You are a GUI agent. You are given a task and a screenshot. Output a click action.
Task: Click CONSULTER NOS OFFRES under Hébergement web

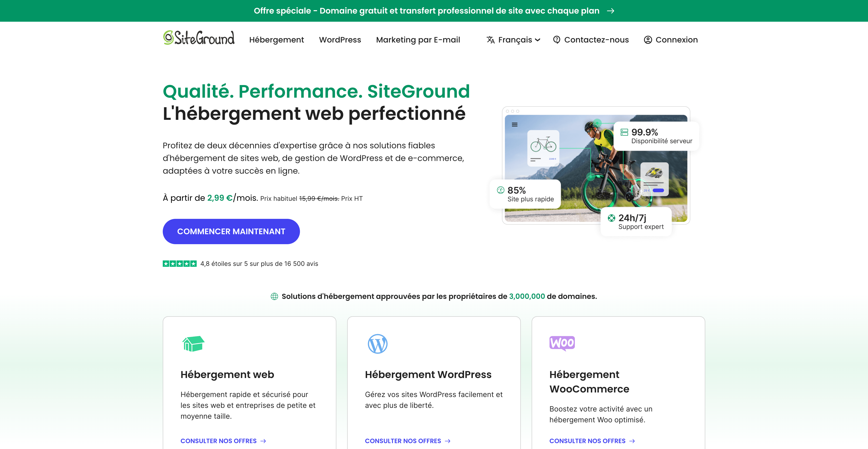click(x=223, y=441)
